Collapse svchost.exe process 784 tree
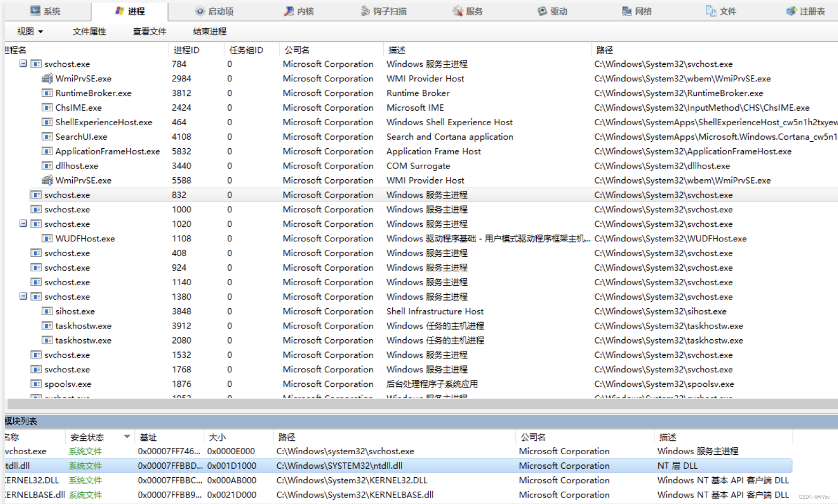The height and width of the screenshot is (504, 838). pos(23,64)
